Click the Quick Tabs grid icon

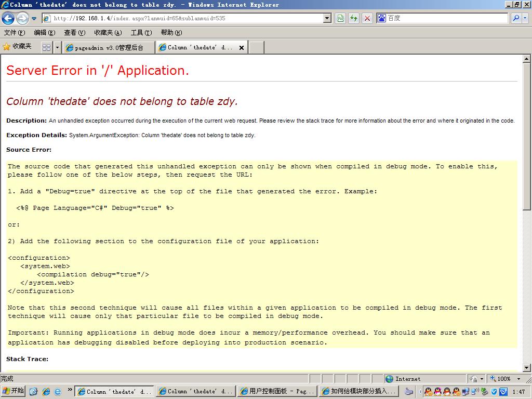click(x=46, y=47)
